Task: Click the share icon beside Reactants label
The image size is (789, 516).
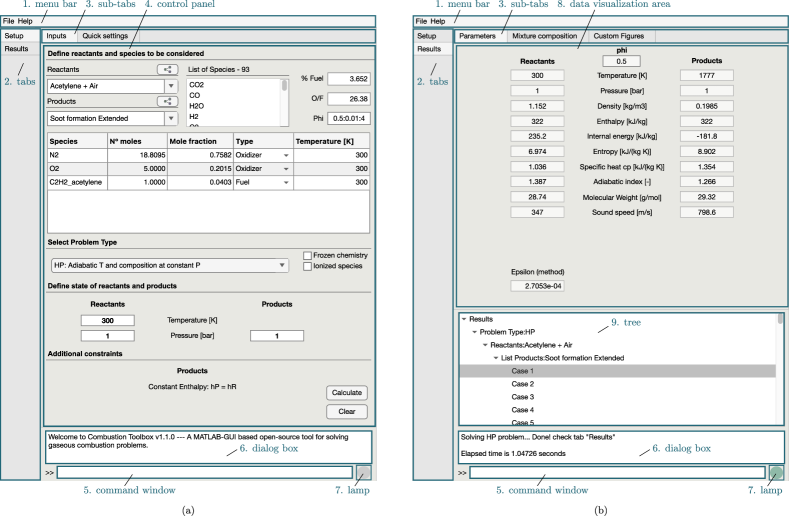Action: (167, 69)
